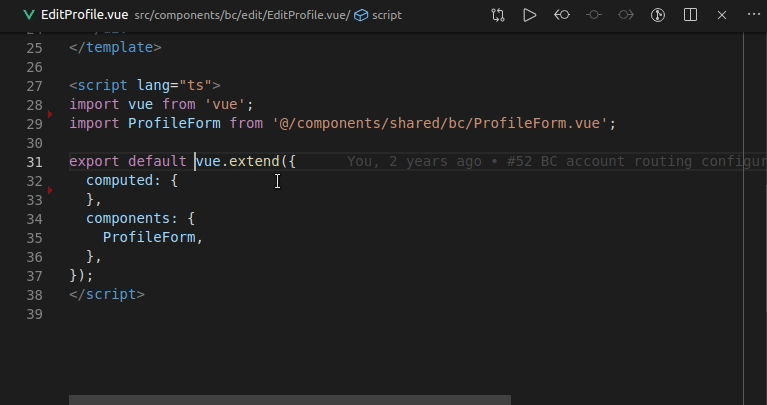
Task: Click the horizontal scrollbar at the bottom
Action: [290, 400]
